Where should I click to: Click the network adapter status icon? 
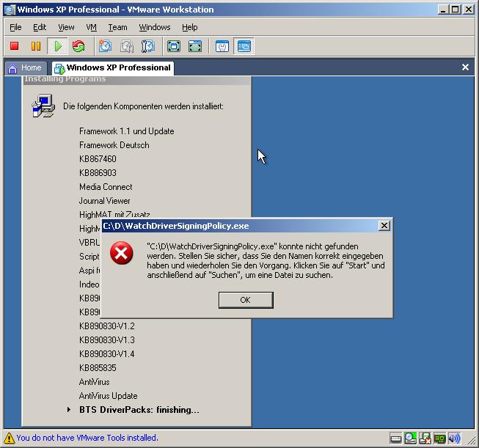[x=439, y=439]
